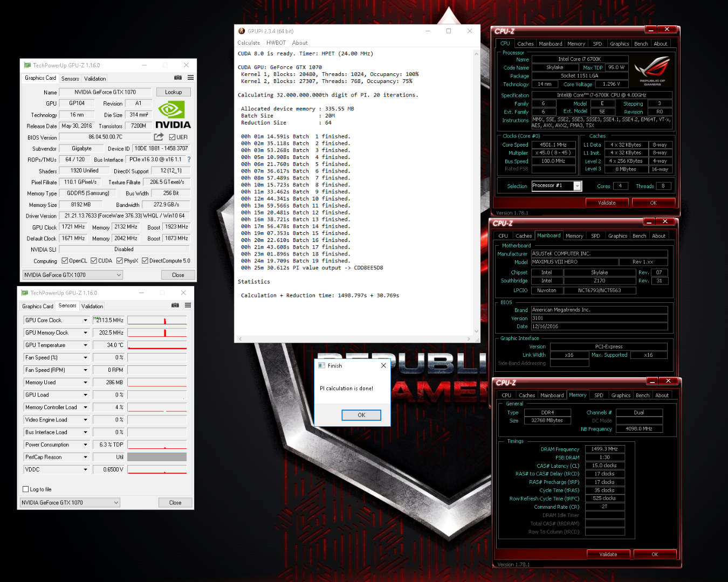
Task: Open the Processor #1 selection dropdown
Action: (577, 186)
